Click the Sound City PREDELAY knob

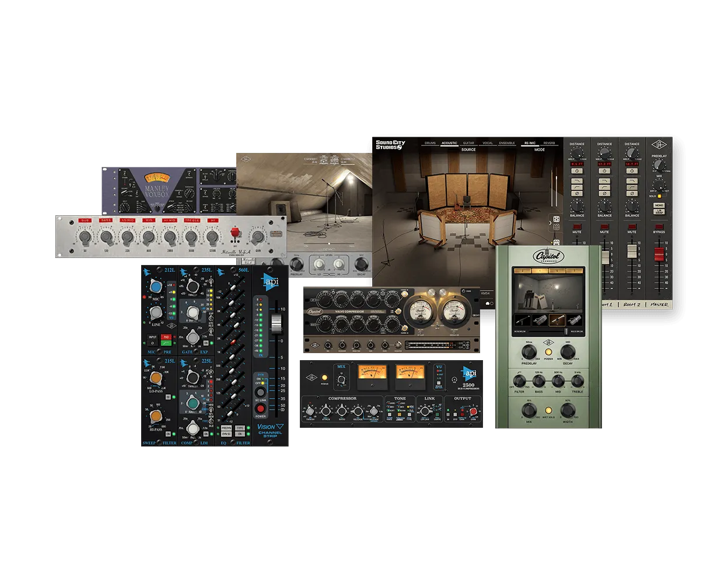tap(659, 165)
